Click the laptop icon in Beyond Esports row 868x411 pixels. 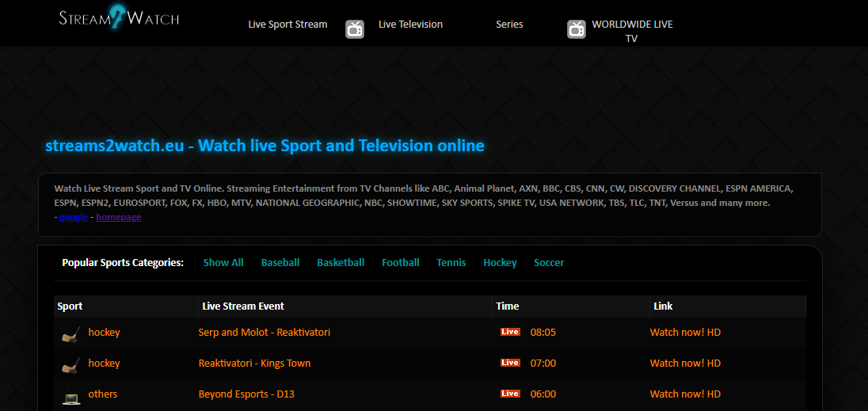coord(70,396)
